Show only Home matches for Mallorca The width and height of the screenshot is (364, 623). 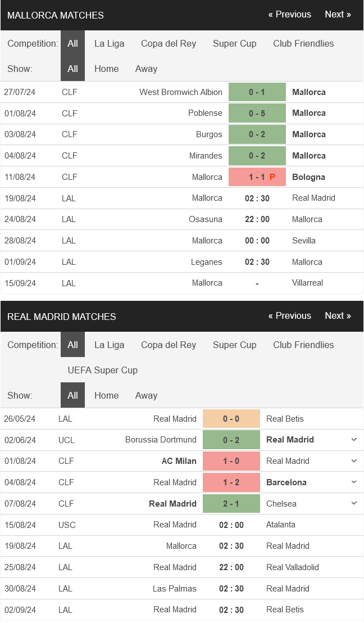[106, 69]
